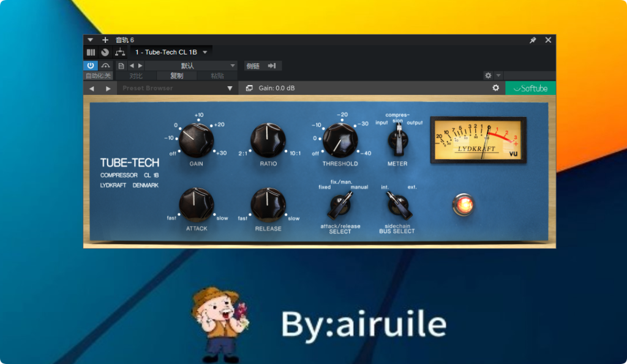Flip the sidechain BUS SELECT switch

click(x=398, y=206)
